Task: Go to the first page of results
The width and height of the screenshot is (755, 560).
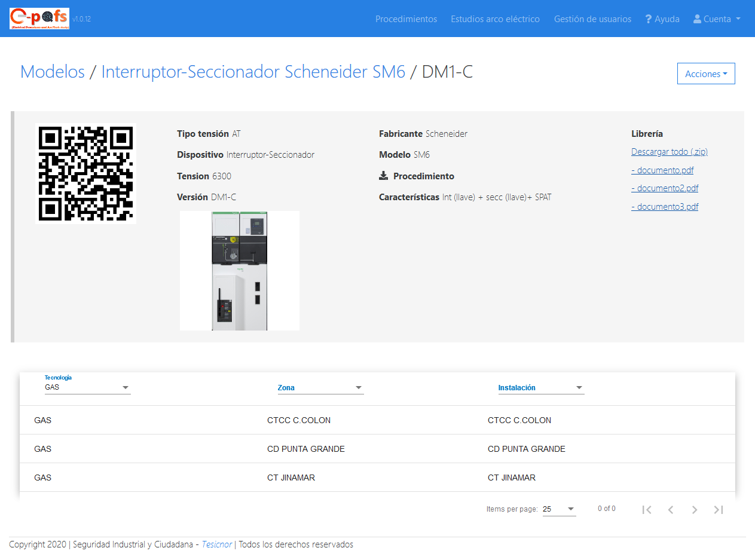Action: (646, 509)
